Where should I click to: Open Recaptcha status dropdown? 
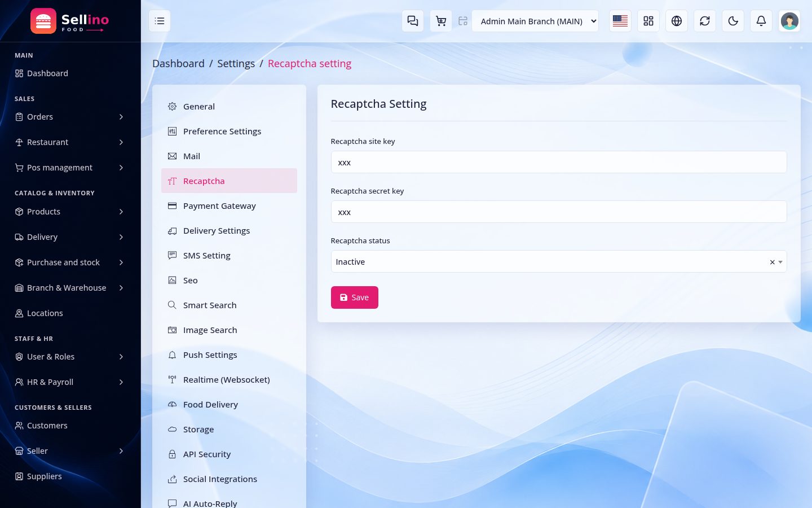(558, 261)
